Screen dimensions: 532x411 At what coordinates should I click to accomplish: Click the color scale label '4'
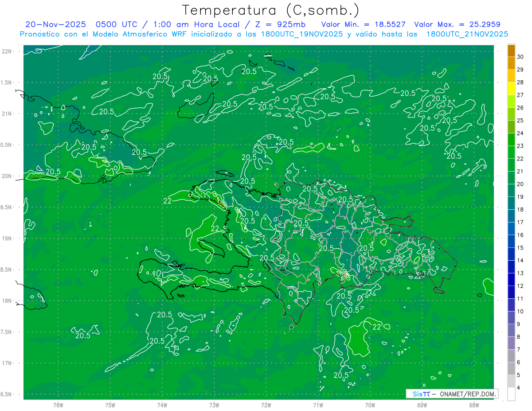point(519,388)
